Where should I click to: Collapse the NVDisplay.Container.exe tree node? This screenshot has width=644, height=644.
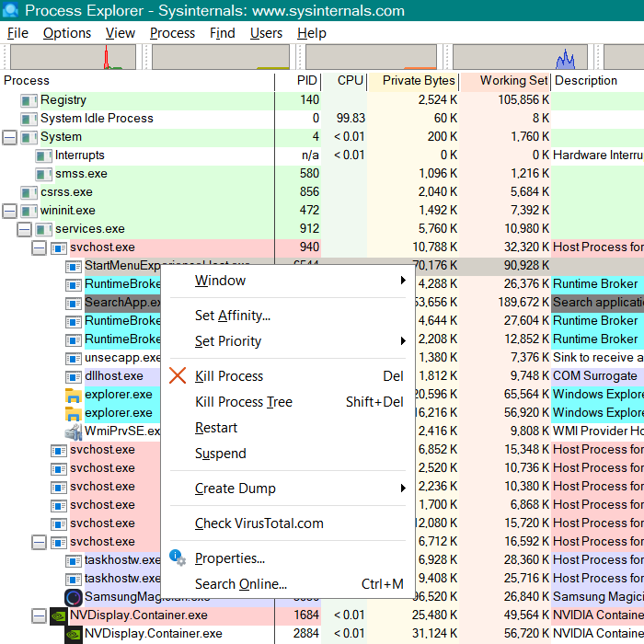(x=39, y=615)
